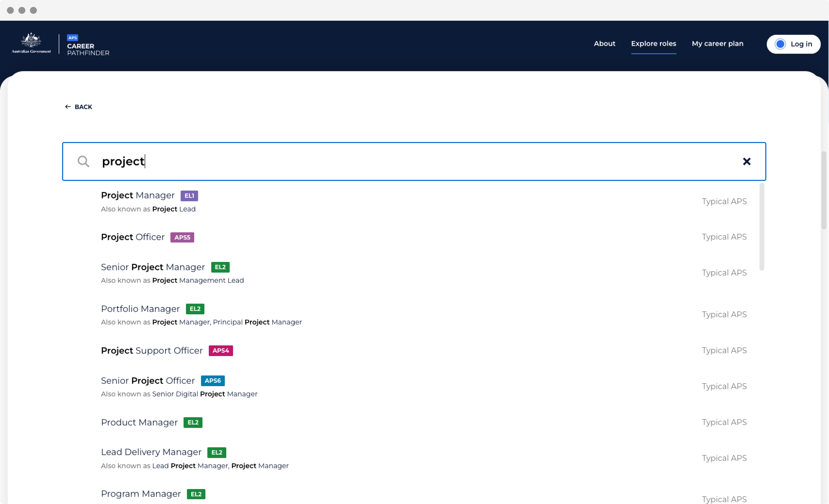Pick Lead Delivery Manager from the list
The width and height of the screenshot is (829, 504).
pos(151,452)
